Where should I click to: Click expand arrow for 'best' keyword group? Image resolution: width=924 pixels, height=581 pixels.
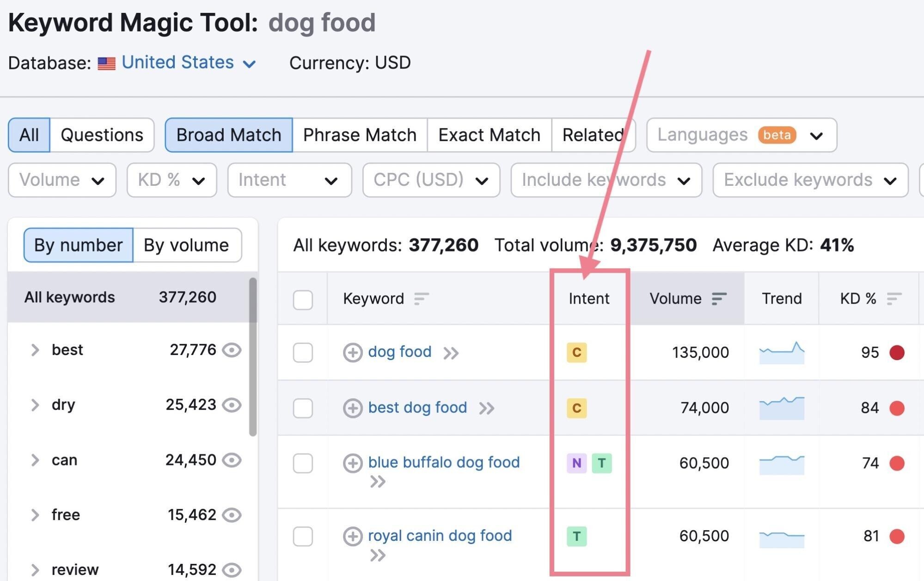point(36,351)
